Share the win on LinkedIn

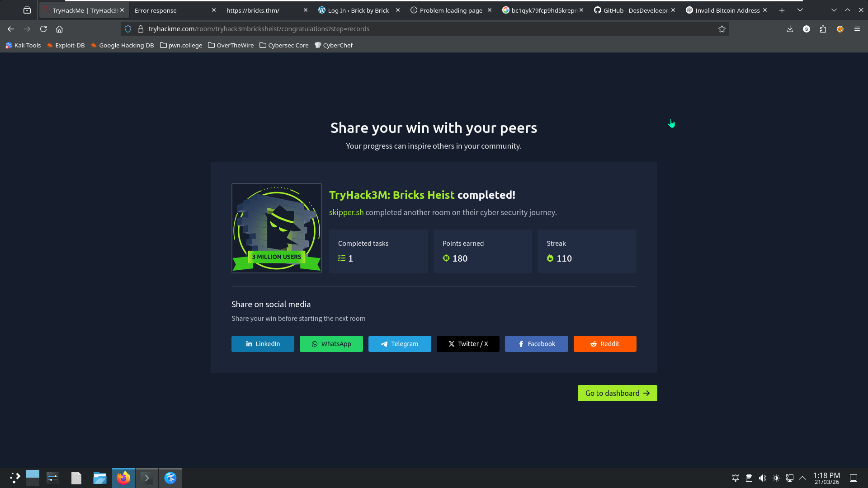click(x=263, y=344)
